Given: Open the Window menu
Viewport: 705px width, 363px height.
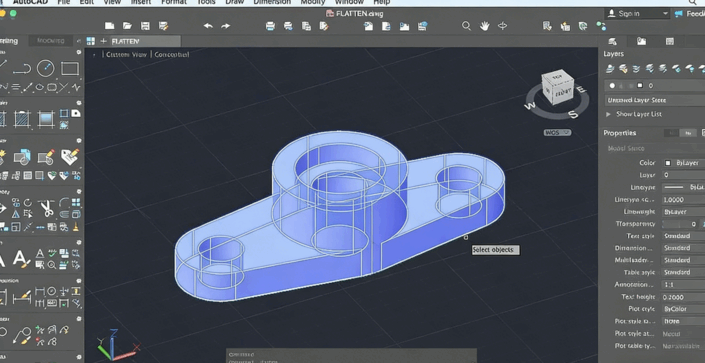Looking at the screenshot, I should [349, 2].
